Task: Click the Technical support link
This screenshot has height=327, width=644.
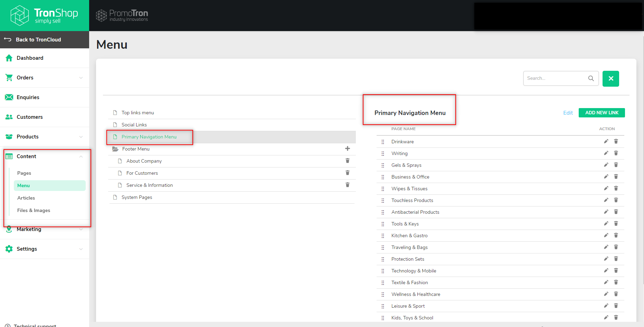Action: 35,325
